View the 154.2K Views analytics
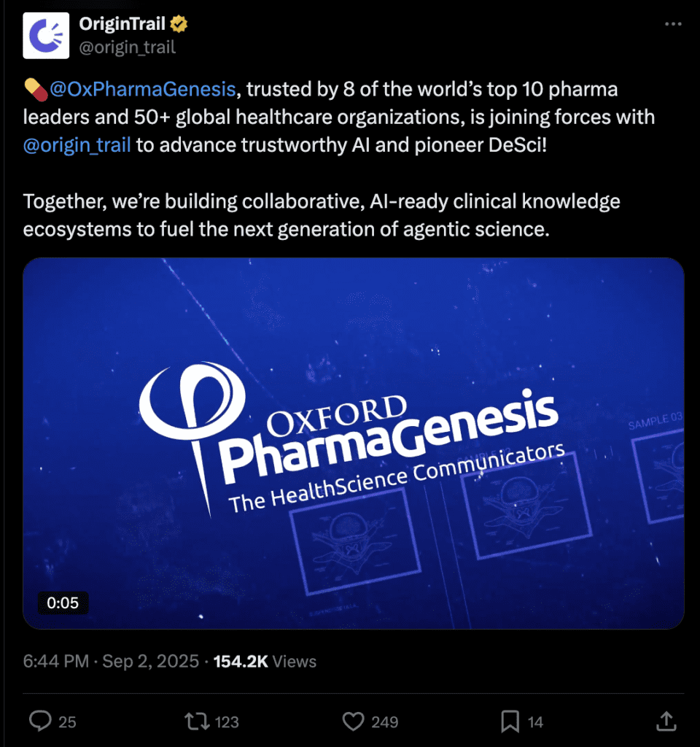 (265, 662)
